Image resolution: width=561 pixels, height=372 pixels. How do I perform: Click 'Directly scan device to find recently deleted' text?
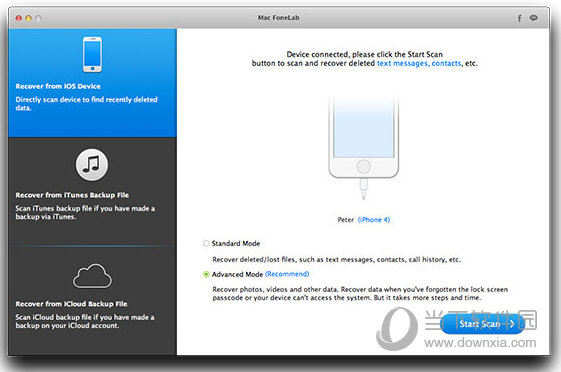87,103
